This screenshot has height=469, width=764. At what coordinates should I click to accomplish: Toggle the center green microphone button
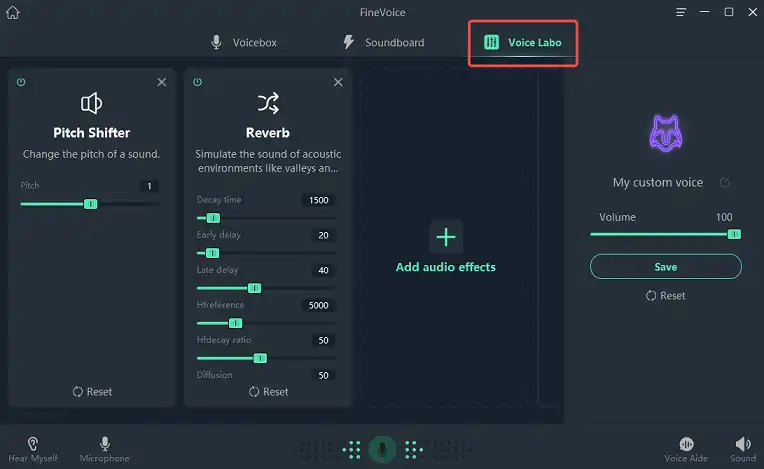[382, 449]
